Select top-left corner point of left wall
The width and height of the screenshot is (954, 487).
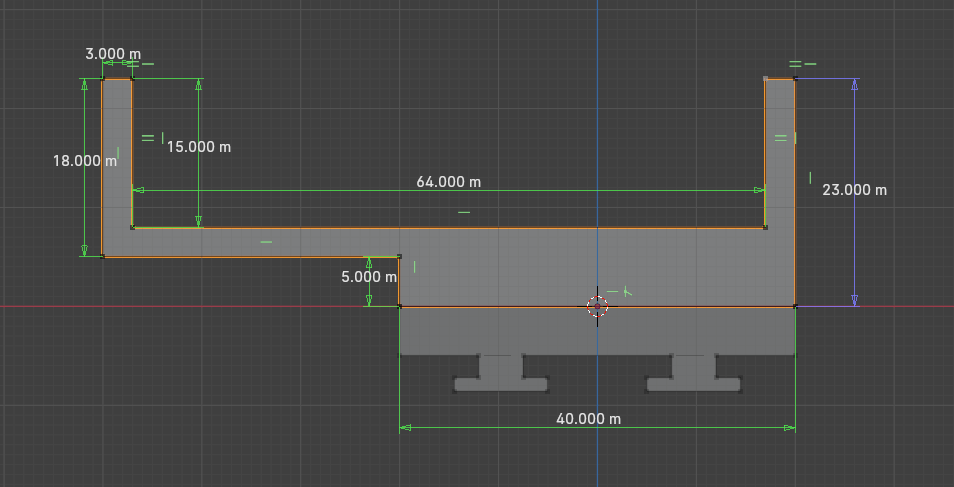pyautogui.click(x=103, y=79)
